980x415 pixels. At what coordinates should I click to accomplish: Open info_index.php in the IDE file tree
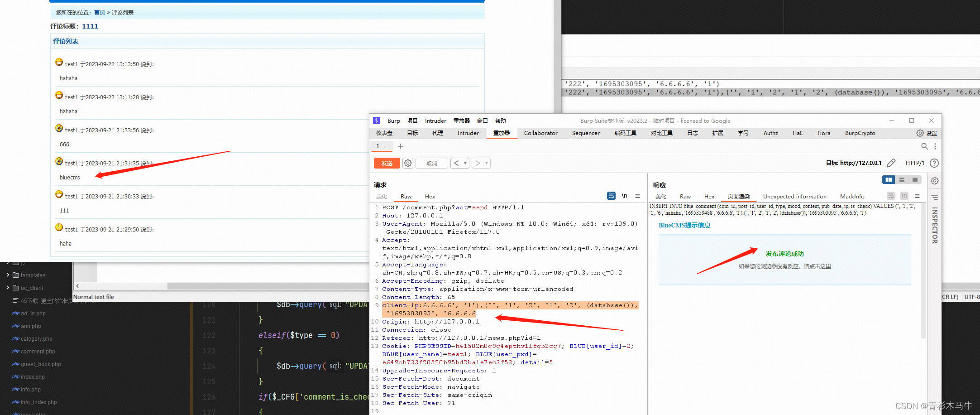click(39, 402)
